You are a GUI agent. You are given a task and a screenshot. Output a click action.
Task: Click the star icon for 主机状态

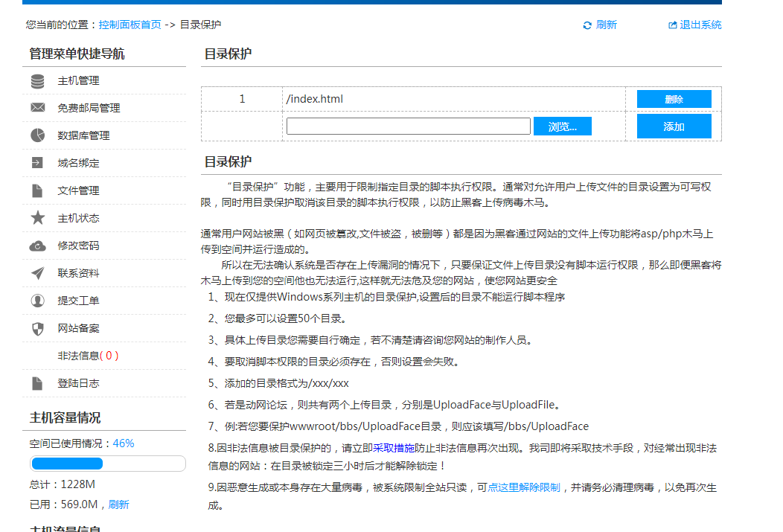[37, 218]
